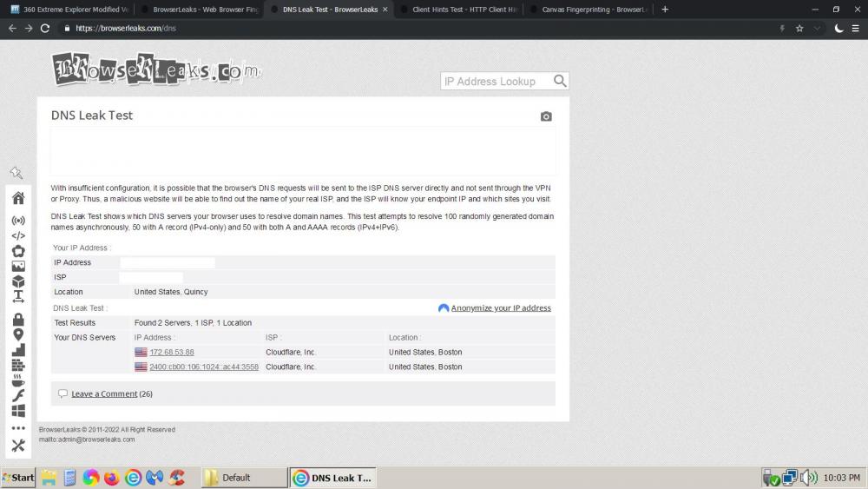Open the Anonymize your IP address link
Image resolution: width=868 pixels, height=489 pixels.
[x=501, y=308]
